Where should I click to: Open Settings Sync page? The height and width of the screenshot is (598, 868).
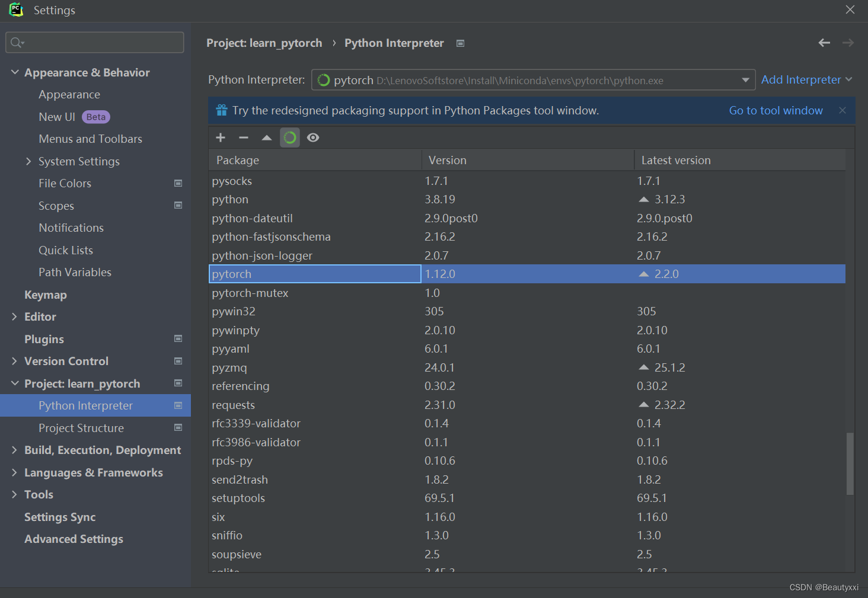tap(60, 517)
